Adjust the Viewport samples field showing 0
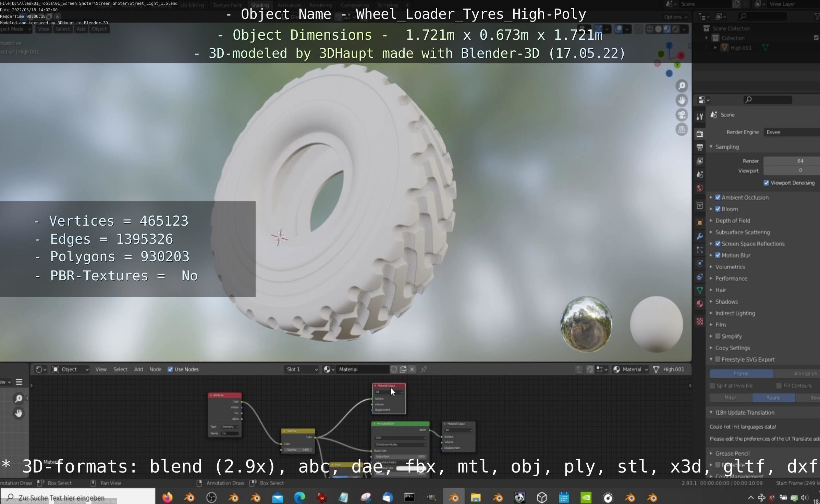This screenshot has width=820, height=504. coord(792,171)
